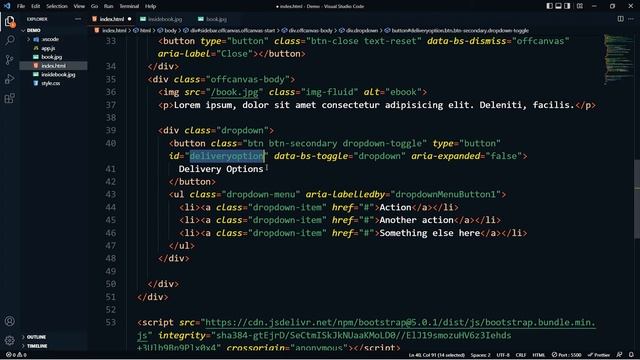Click line number 44 in gutter

click(x=110, y=207)
